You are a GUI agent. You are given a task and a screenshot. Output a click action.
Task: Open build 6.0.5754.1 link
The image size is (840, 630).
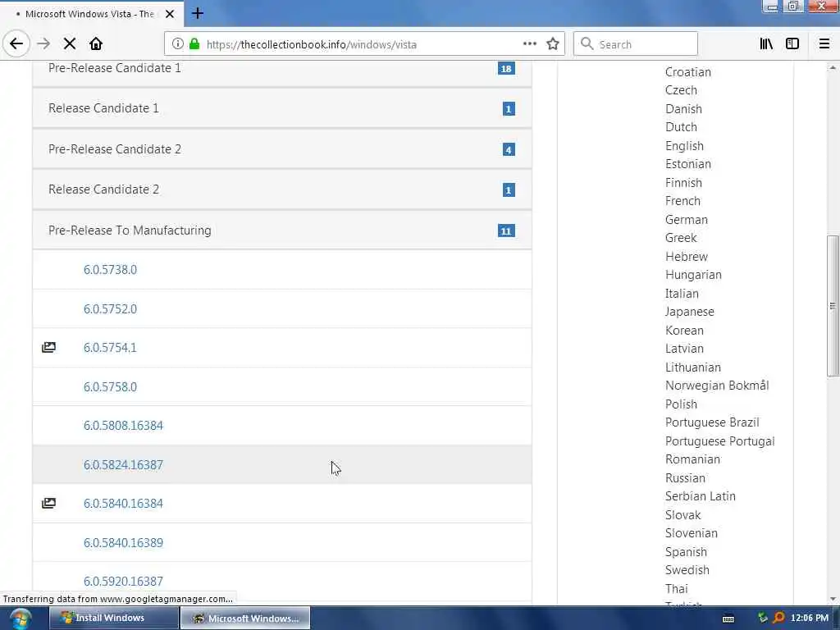click(x=110, y=347)
